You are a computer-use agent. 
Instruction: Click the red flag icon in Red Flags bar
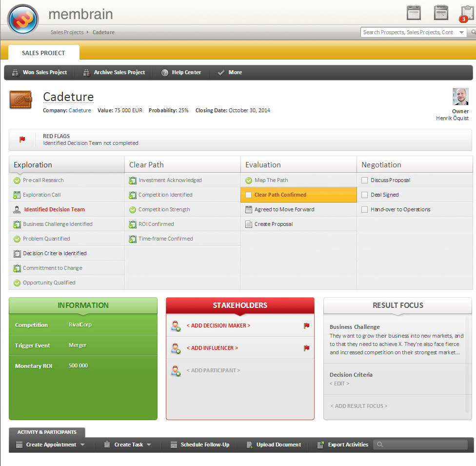[x=22, y=139]
